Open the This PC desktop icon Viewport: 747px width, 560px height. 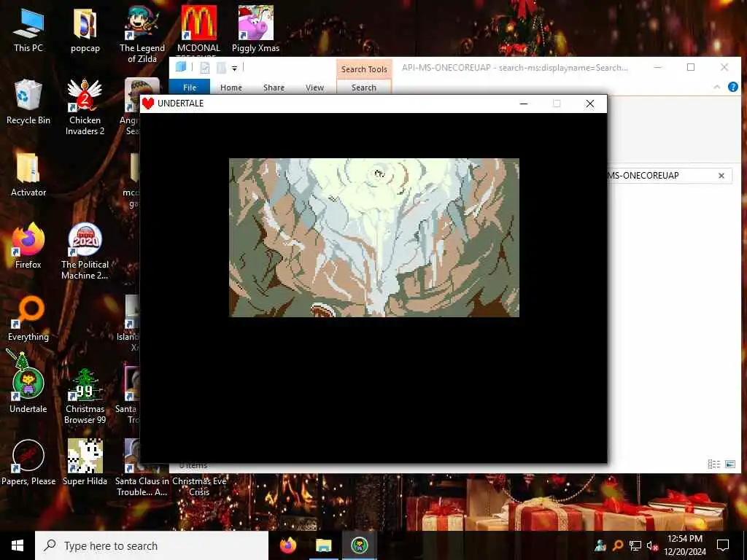point(28,29)
